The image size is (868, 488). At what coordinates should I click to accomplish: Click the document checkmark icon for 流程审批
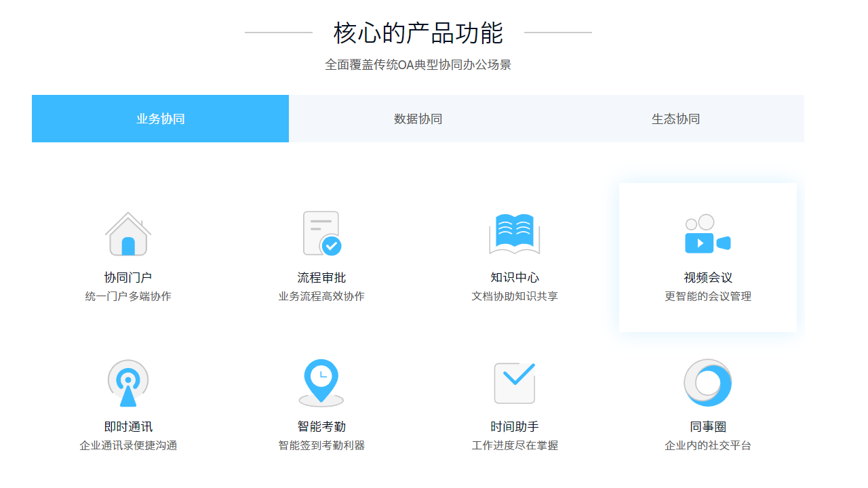(321, 233)
